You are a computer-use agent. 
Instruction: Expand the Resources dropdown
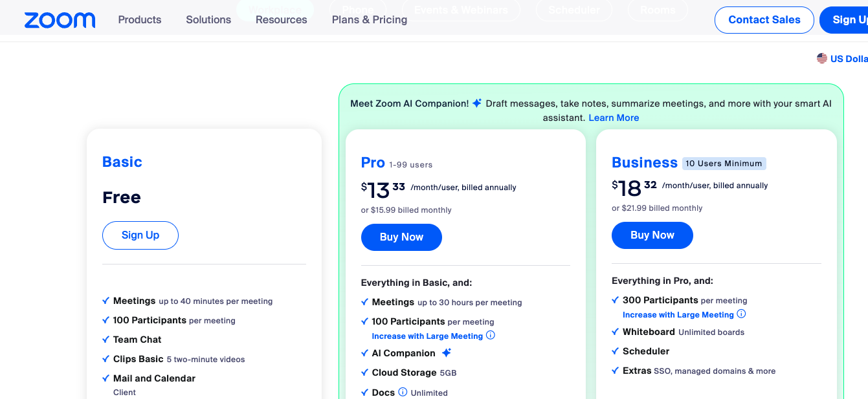point(282,19)
